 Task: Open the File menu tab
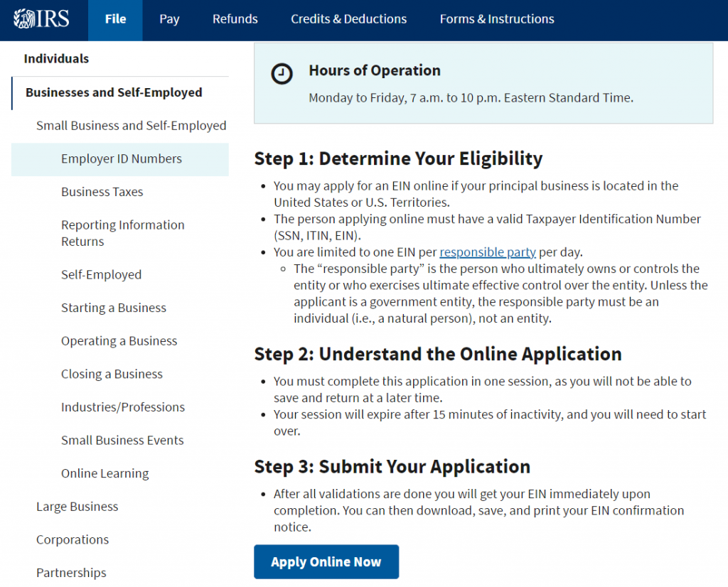115,19
